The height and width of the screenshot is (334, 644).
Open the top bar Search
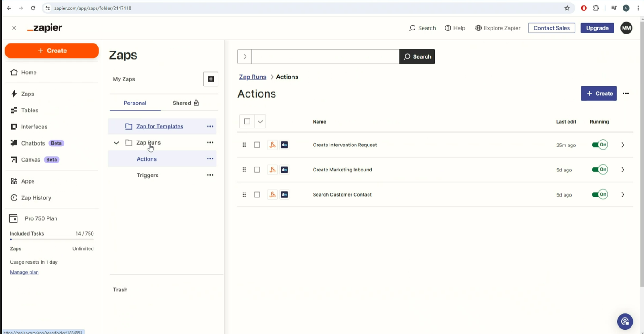click(x=422, y=28)
